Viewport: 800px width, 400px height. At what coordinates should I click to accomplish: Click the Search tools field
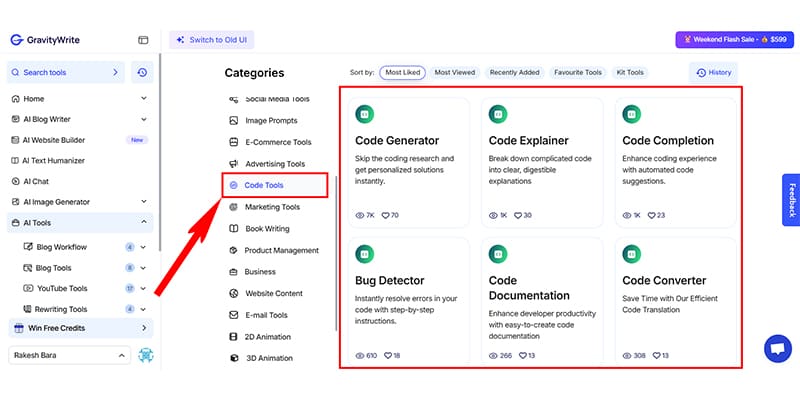(65, 72)
